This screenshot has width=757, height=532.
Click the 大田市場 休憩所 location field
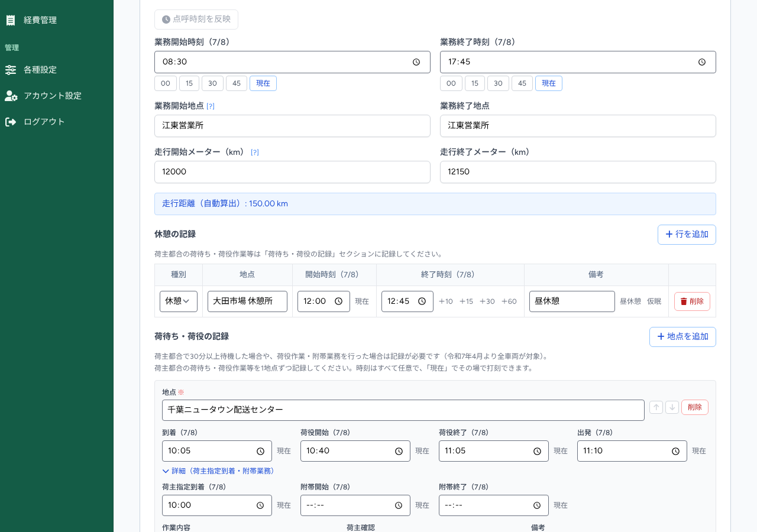(x=247, y=301)
